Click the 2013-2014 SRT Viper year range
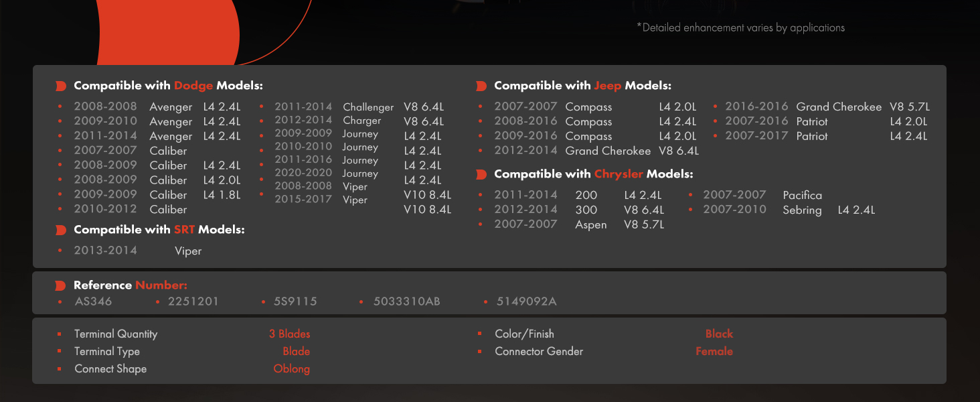This screenshot has height=402, width=980. tap(105, 251)
